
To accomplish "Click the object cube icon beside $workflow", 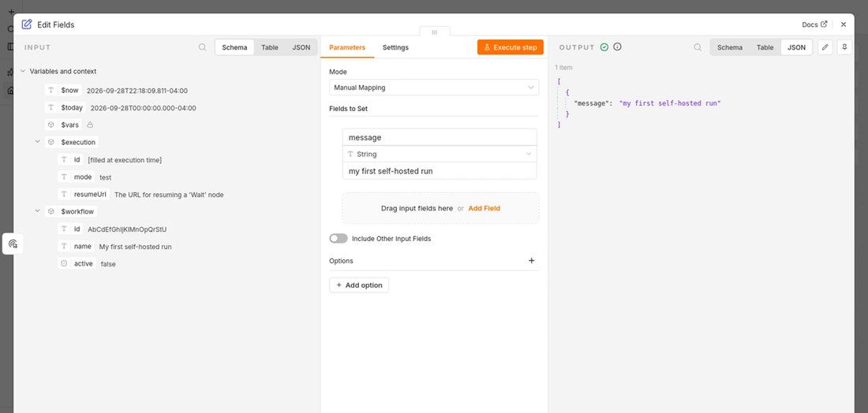I will [x=51, y=211].
